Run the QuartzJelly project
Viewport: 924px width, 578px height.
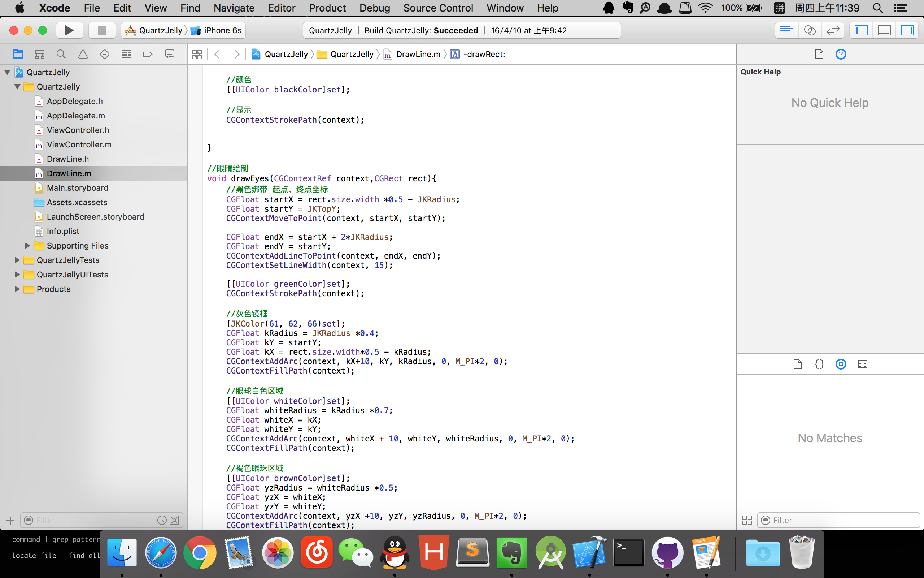click(x=69, y=30)
